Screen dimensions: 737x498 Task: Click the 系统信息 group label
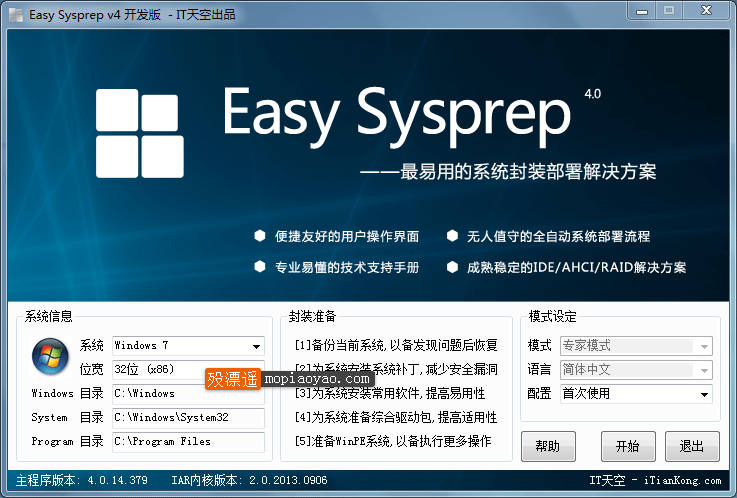48,316
